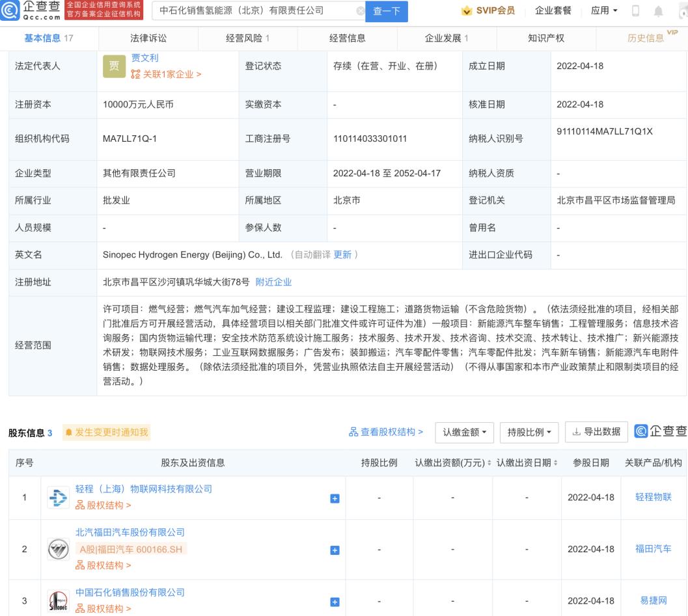The height and width of the screenshot is (616, 688).
Task: Open the 应用 dropdown menu
Action: pyautogui.click(x=603, y=10)
